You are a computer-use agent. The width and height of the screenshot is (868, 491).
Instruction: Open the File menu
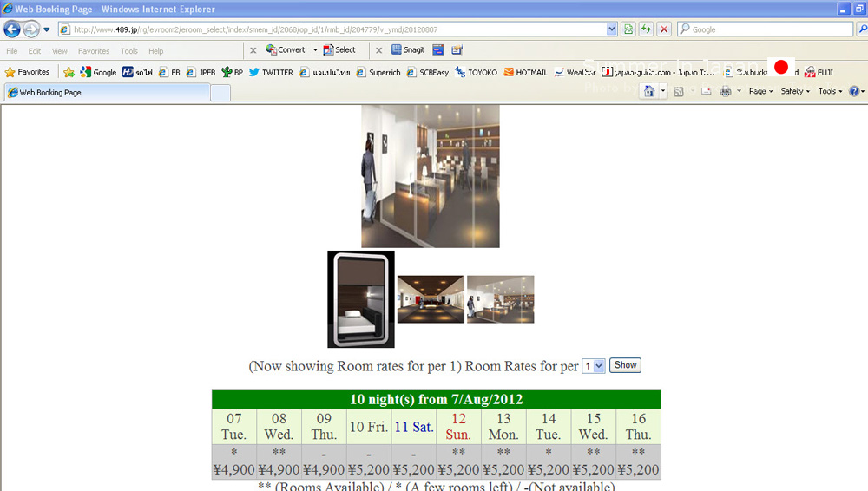[x=11, y=51]
